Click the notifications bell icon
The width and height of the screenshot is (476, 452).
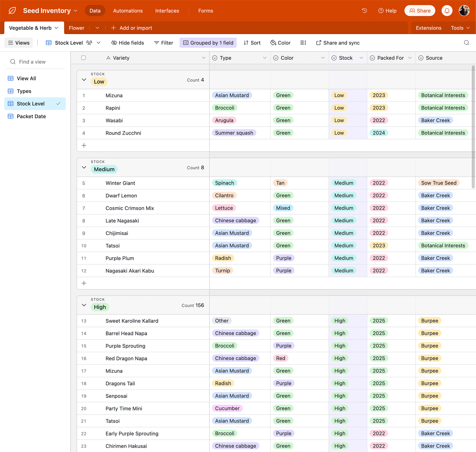[x=447, y=11]
